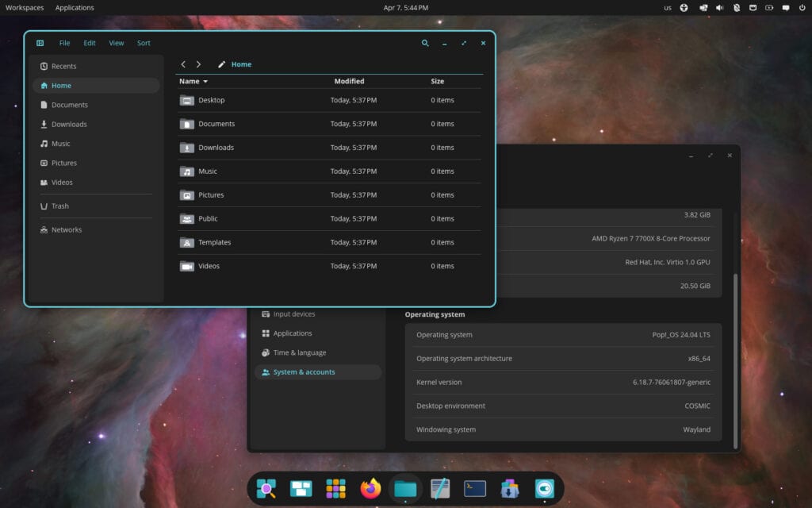Select System & accounts settings section

(x=304, y=371)
